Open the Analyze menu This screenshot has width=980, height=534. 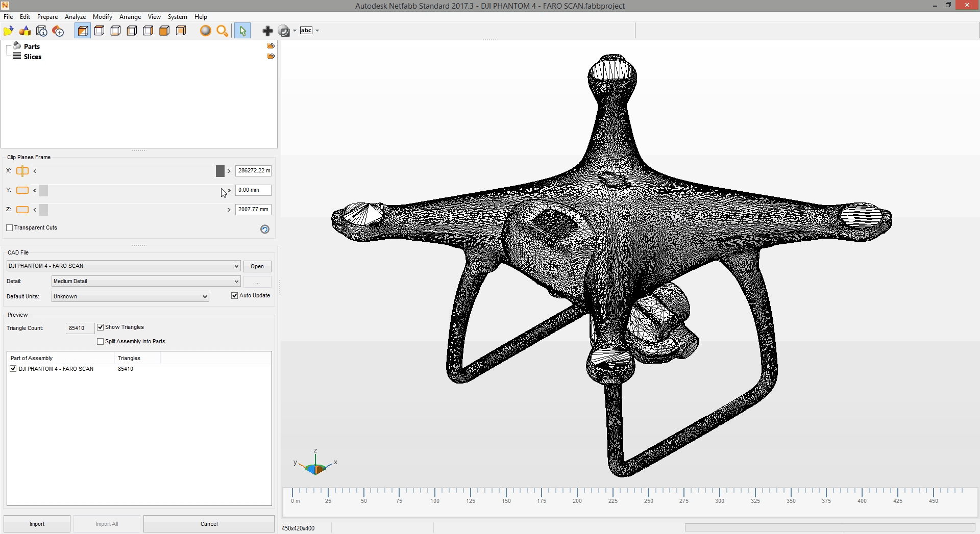(x=75, y=17)
